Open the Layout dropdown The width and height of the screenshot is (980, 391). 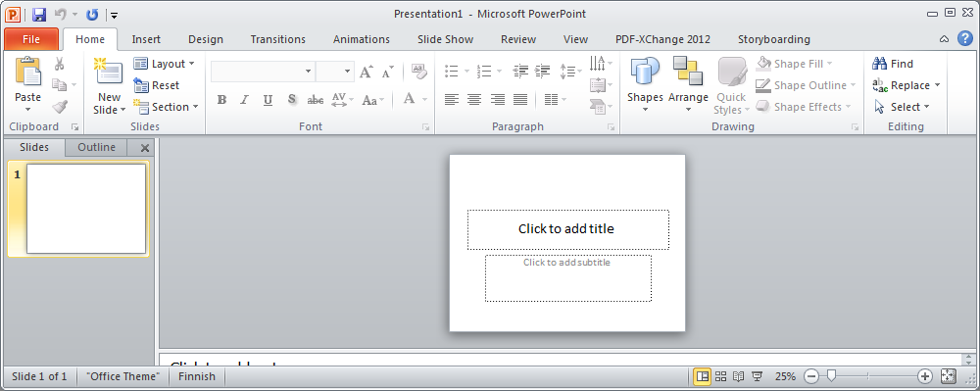165,64
